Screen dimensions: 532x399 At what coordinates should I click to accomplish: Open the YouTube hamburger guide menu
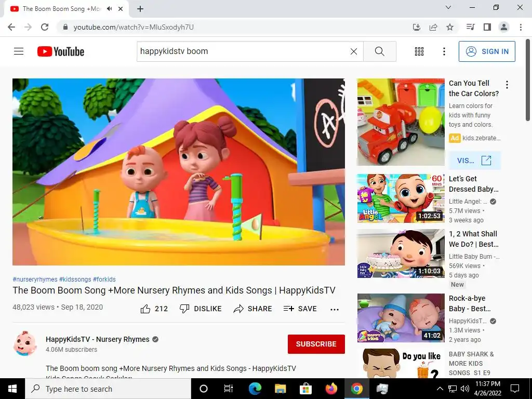tap(19, 51)
